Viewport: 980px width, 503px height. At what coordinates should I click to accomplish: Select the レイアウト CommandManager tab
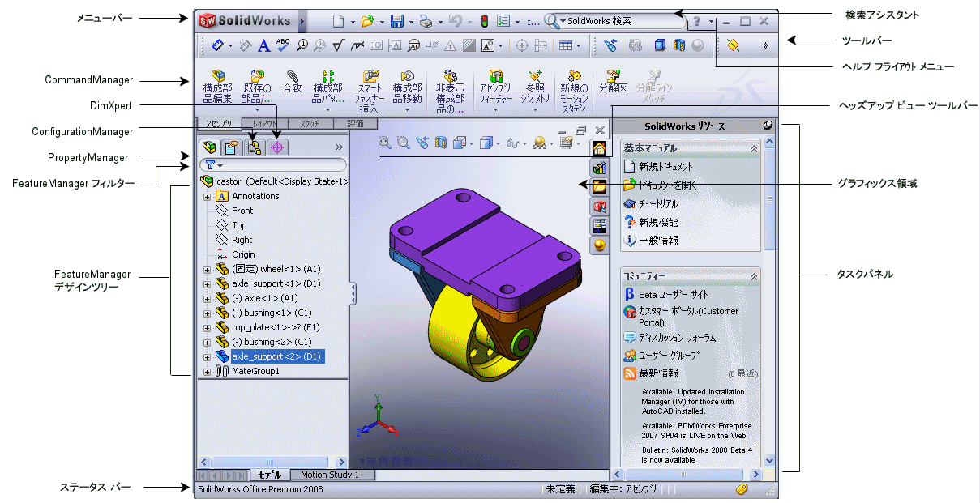point(264,124)
